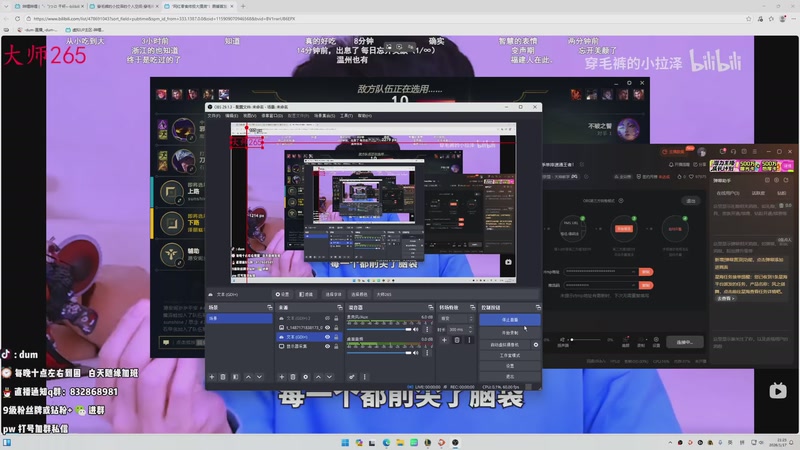Image resolution: width=800 pixels, height=450 pixels.
Task: Open advanced audio properties in mixer
Action: pyautogui.click(x=352, y=376)
